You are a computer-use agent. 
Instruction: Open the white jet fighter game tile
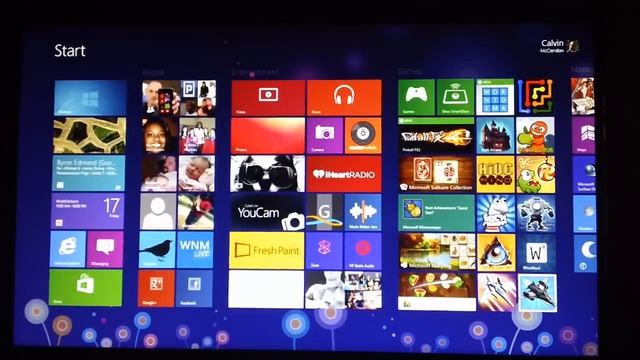[x=497, y=292]
